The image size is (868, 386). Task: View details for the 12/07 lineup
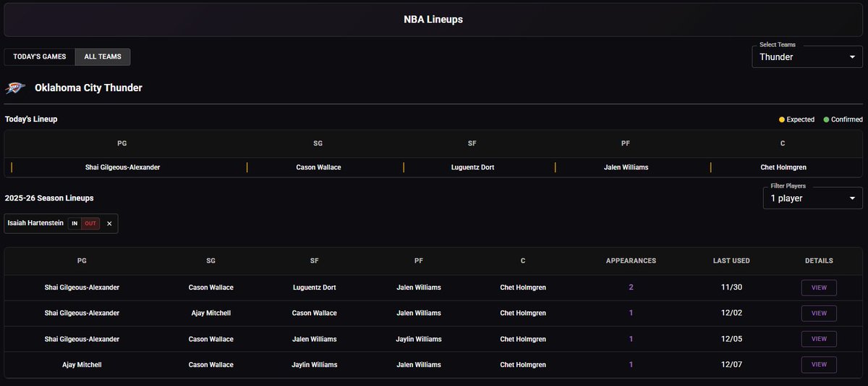819,365
